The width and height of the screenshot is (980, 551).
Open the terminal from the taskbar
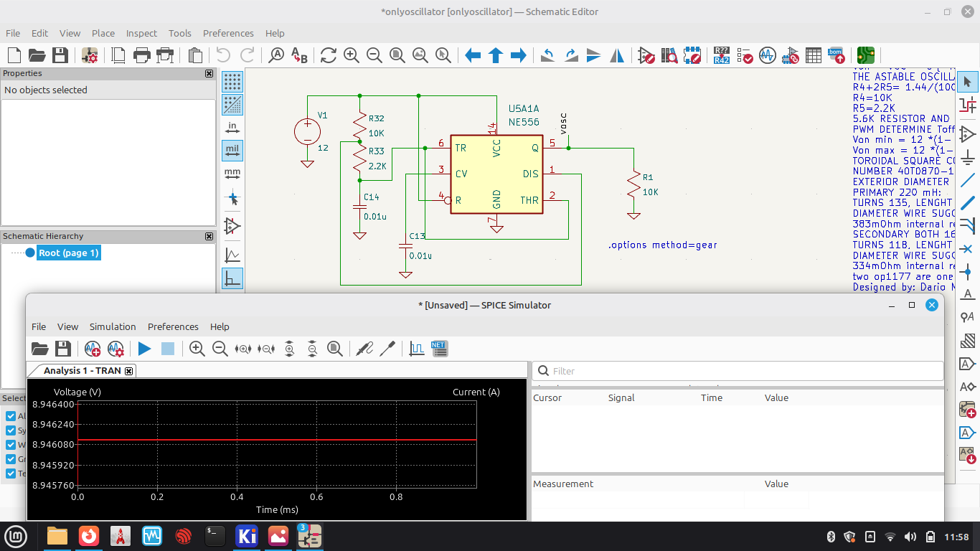pyautogui.click(x=215, y=536)
